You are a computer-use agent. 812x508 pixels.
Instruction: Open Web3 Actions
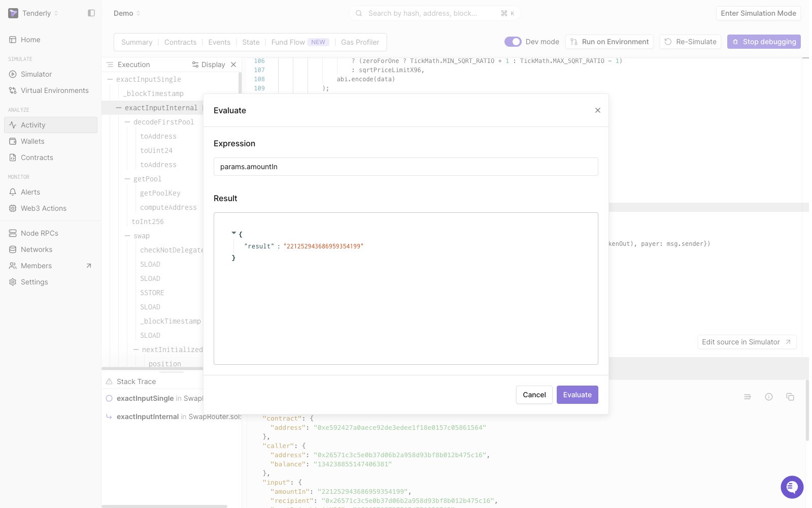coord(51,208)
